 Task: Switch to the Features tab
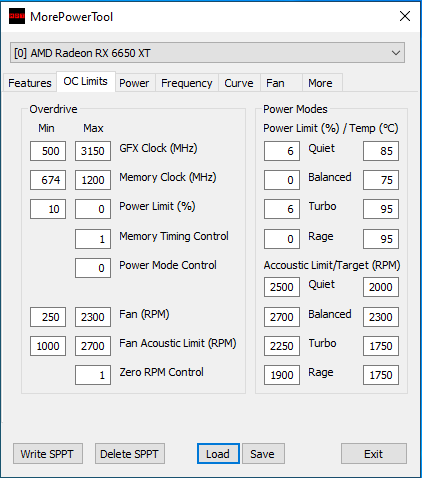click(x=30, y=83)
